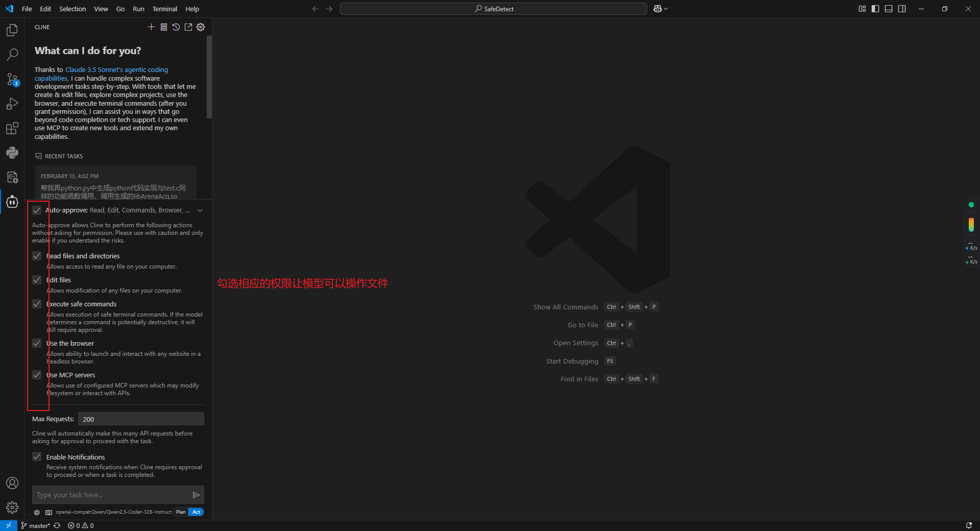This screenshot has width=980, height=531.
Task: Start a new Cline task with plus icon
Action: 151,27
